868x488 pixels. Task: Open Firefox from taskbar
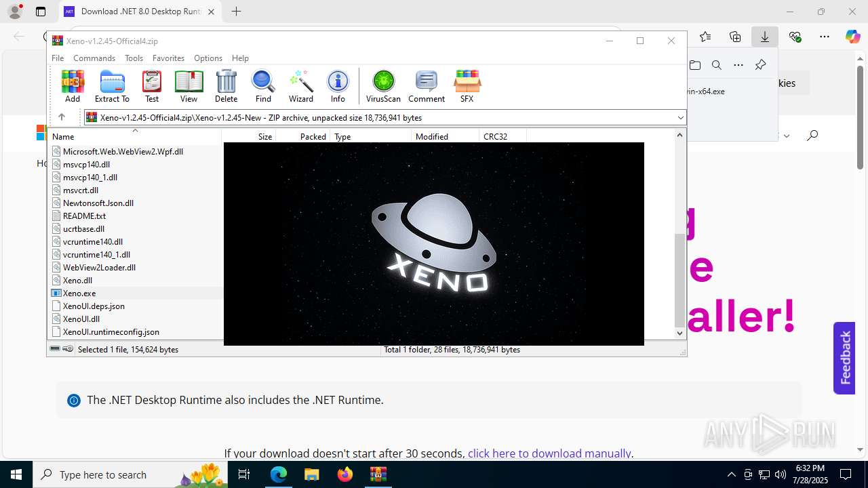click(344, 474)
